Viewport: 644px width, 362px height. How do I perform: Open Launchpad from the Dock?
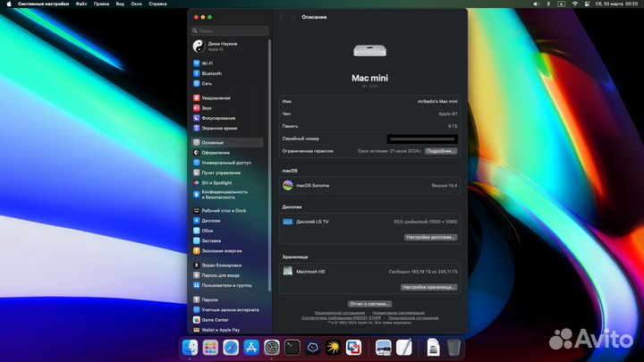210,348
